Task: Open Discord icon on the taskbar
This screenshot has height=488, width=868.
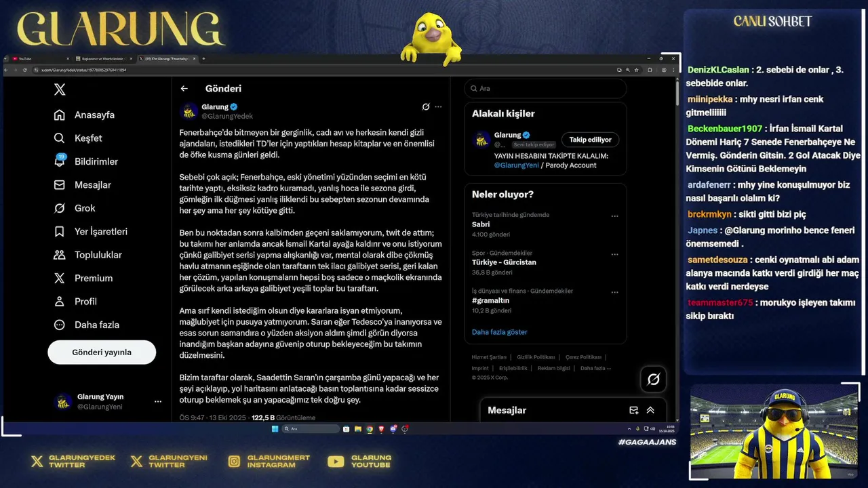Action: pyautogui.click(x=393, y=429)
